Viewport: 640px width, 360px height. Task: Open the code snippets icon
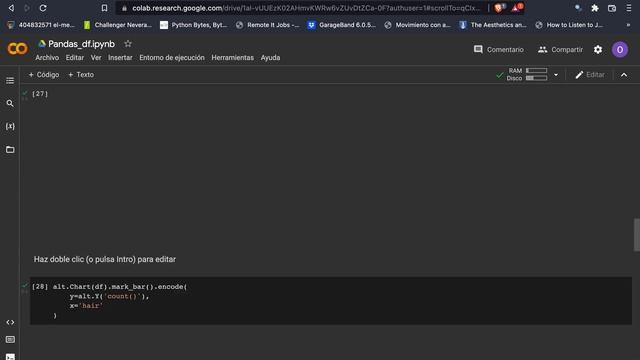(x=10, y=322)
